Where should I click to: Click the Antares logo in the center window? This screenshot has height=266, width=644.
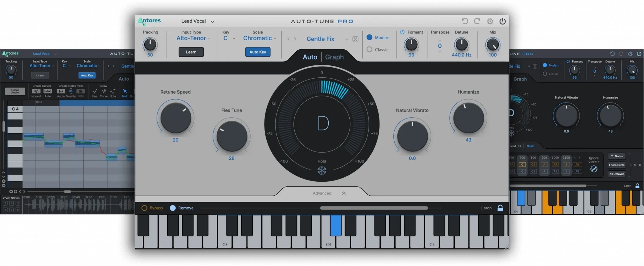[149, 21]
